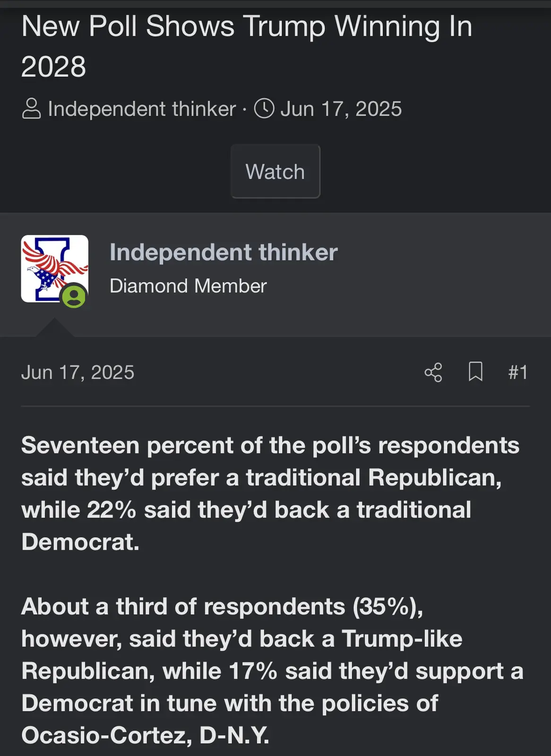Viewport: 551px width, 756px height.
Task: Bookmark this post using the bookmark icon
Action: (475, 372)
